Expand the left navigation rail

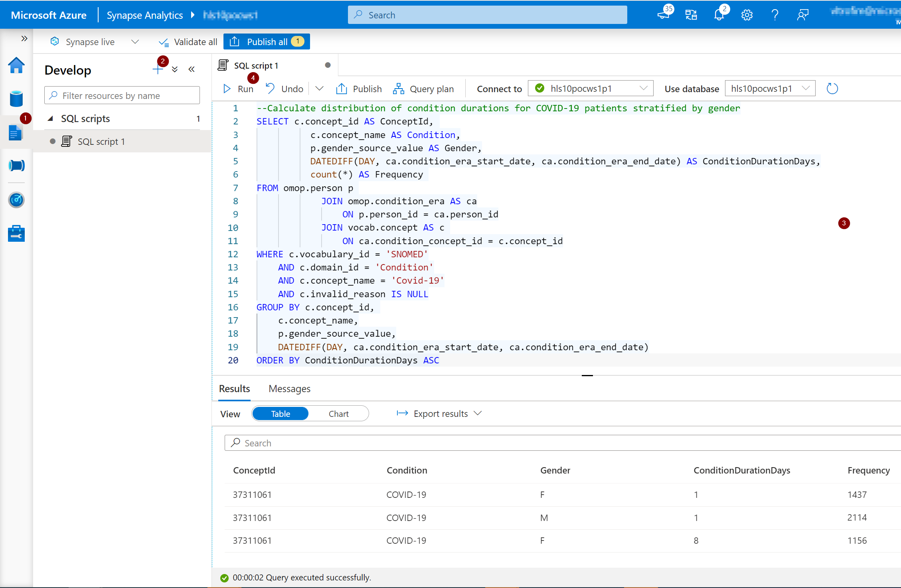24,38
